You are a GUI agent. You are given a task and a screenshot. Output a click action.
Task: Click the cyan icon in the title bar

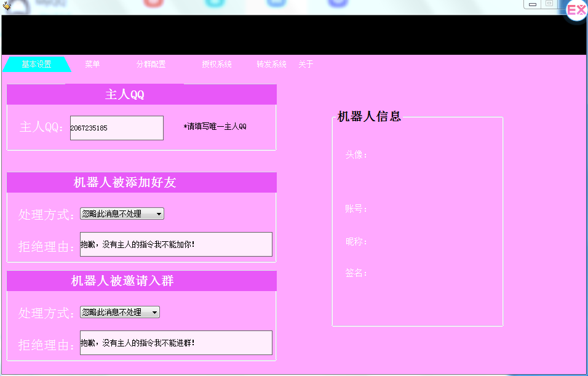tap(215, 2)
